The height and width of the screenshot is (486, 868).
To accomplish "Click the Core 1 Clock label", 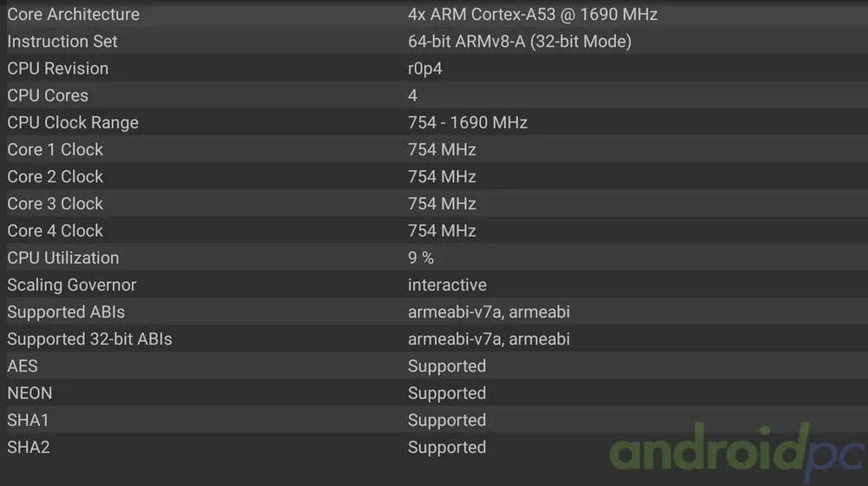I will [x=56, y=149].
